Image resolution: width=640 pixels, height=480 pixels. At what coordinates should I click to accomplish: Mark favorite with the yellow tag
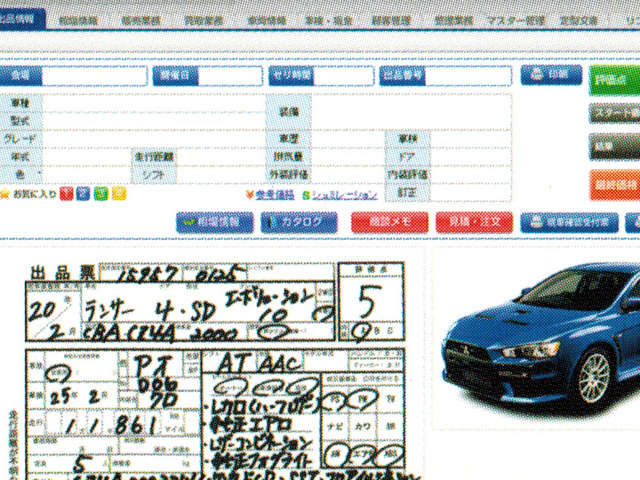(119, 194)
